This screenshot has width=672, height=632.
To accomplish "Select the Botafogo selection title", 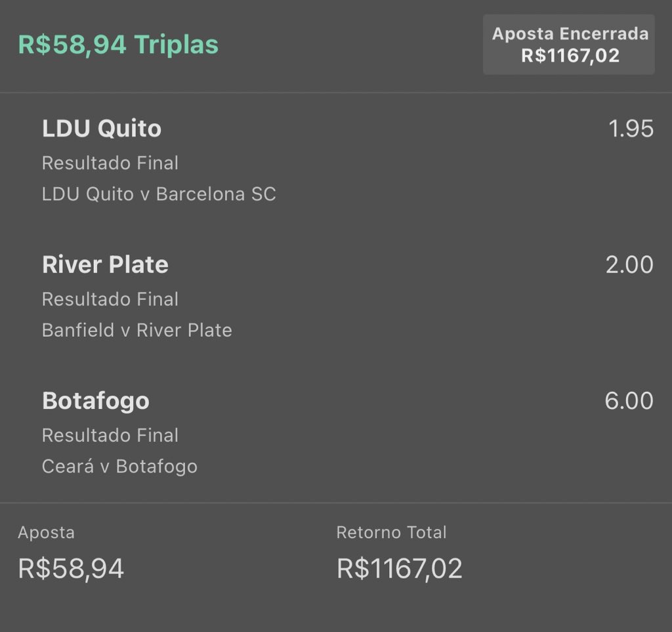I will [96, 401].
